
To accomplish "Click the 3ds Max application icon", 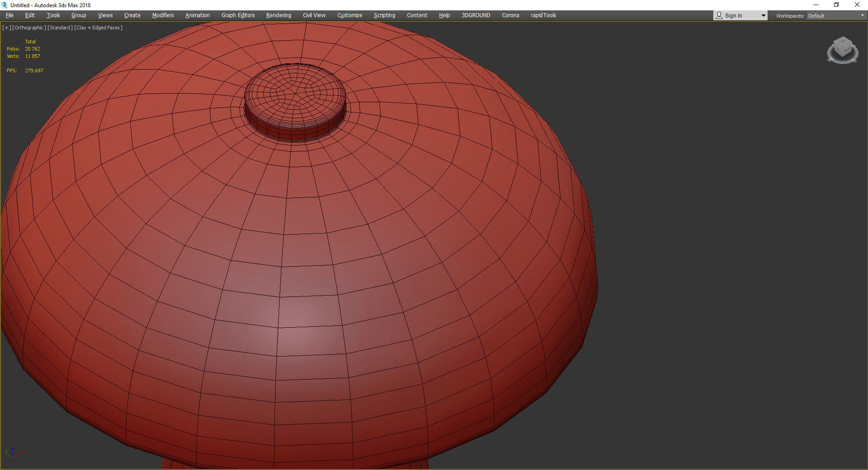I will 5,5.
